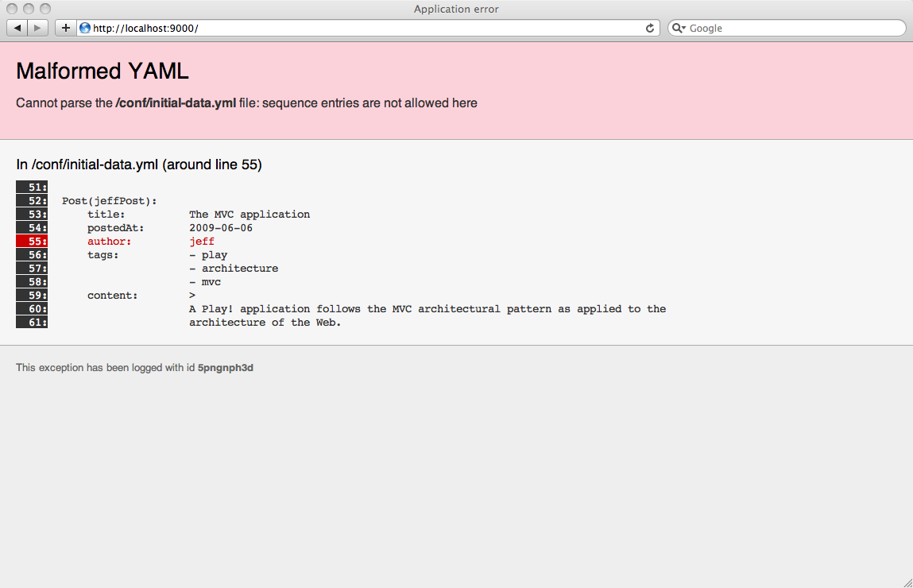
Task: Focus the localhost:9000 address field
Action: click(x=358, y=28)
